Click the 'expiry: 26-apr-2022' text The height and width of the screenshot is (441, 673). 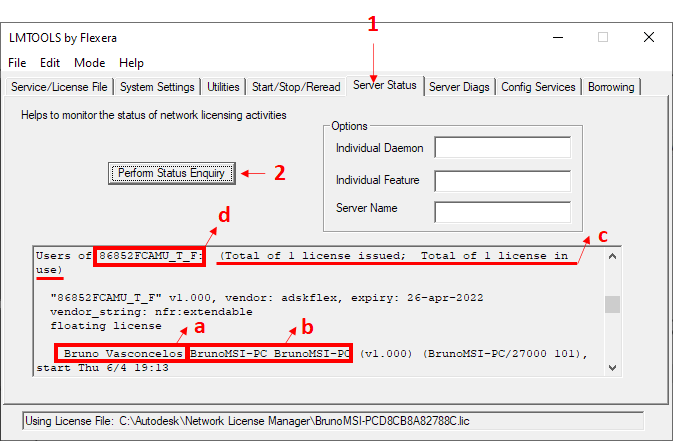pos(417,298)
